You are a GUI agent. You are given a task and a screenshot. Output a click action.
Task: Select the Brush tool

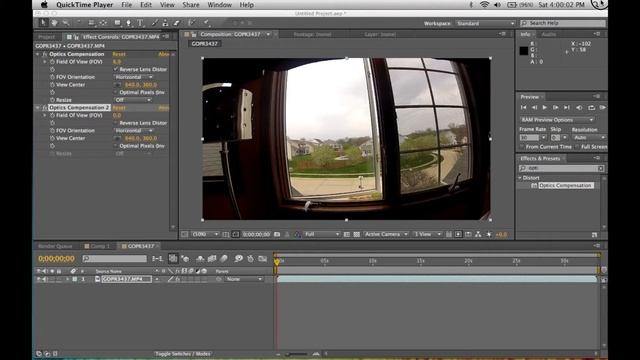pos(155,23)
